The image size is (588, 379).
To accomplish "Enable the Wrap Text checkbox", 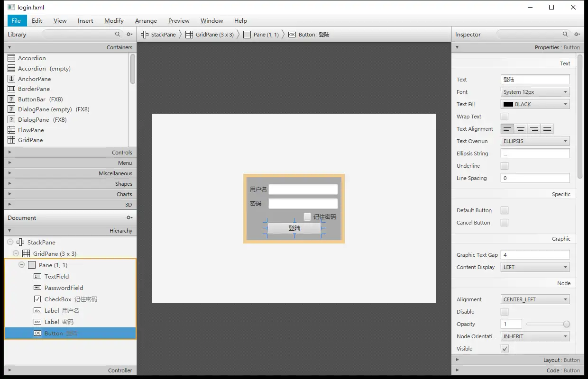I will tap(505, 117).
